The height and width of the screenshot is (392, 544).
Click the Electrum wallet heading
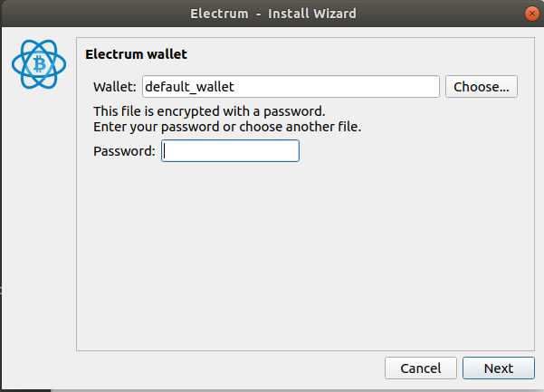tap(136, 54)
